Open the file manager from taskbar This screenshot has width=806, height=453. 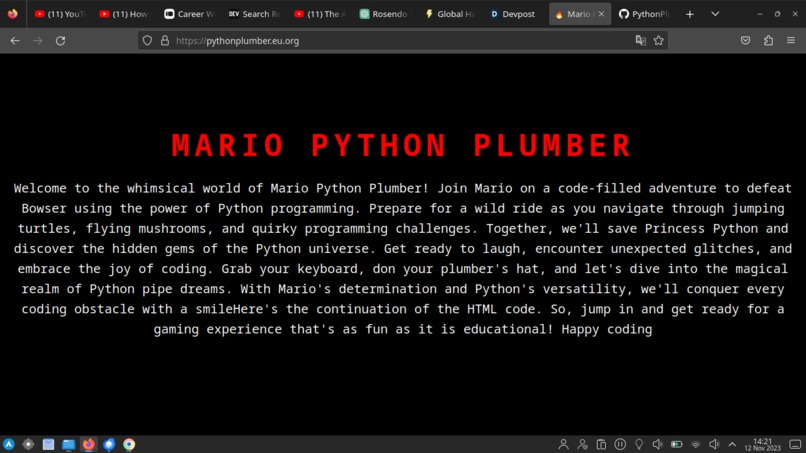coord(68,444)
